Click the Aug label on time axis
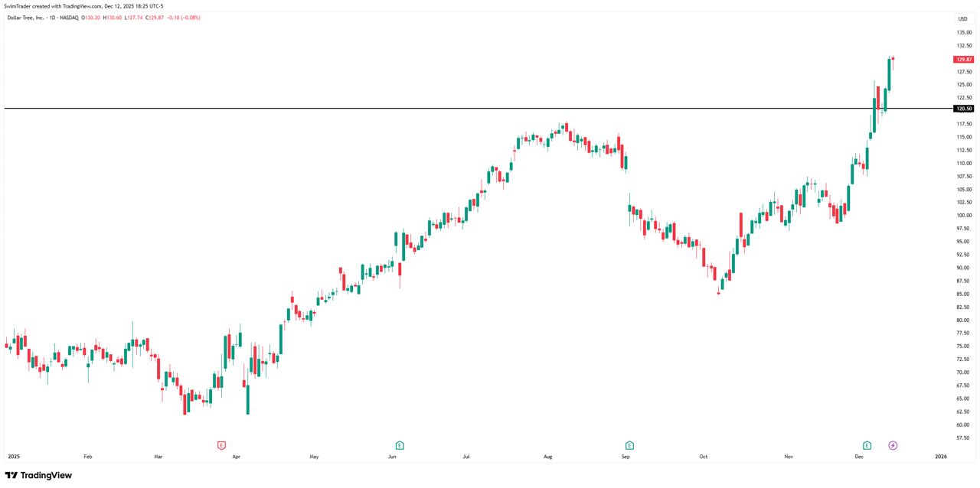This screenshot has width=980, height=488. tap(547, 457)
